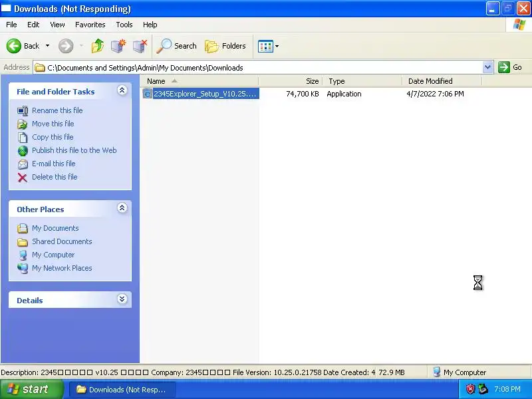Open the Back history dropdown arrow
The height and width of the screenshot is (399, 532).
pyautogui.click(x=47, y=46)
